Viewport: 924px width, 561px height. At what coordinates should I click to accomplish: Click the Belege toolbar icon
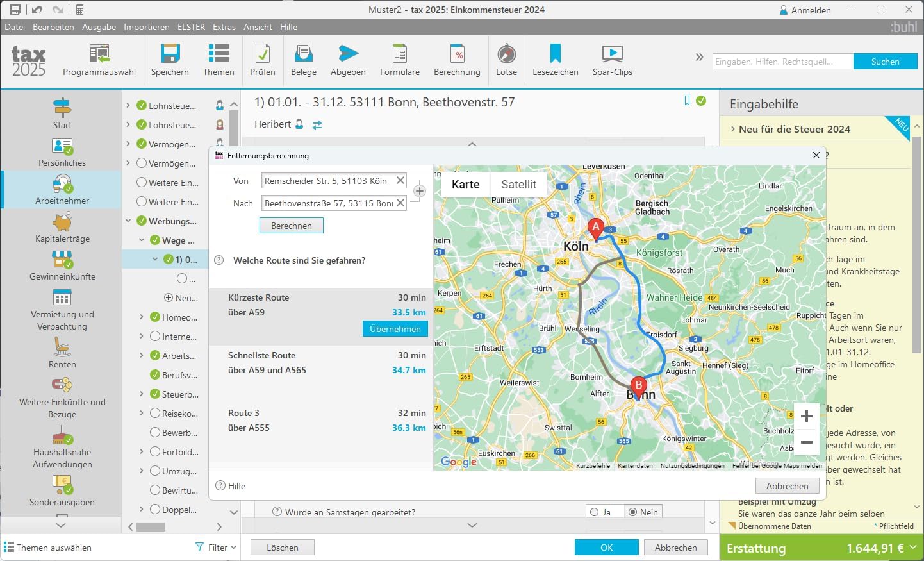(x=303, y=54)
